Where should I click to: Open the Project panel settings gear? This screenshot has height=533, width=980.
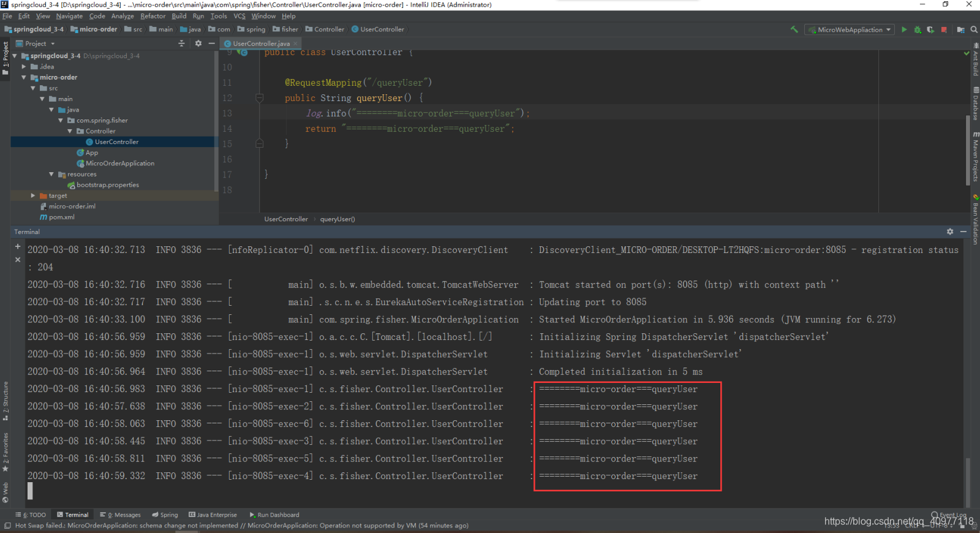click(198, 43)
